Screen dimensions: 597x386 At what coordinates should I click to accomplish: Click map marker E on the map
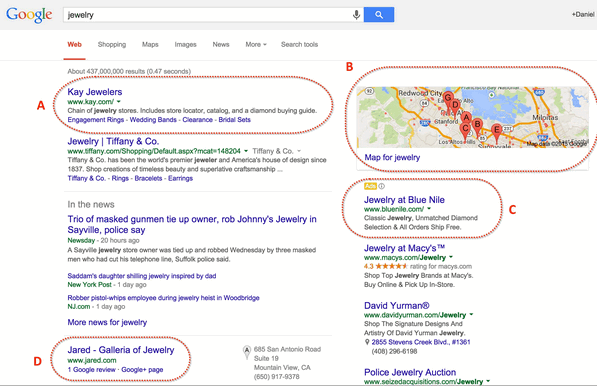(x=496, y=132)
